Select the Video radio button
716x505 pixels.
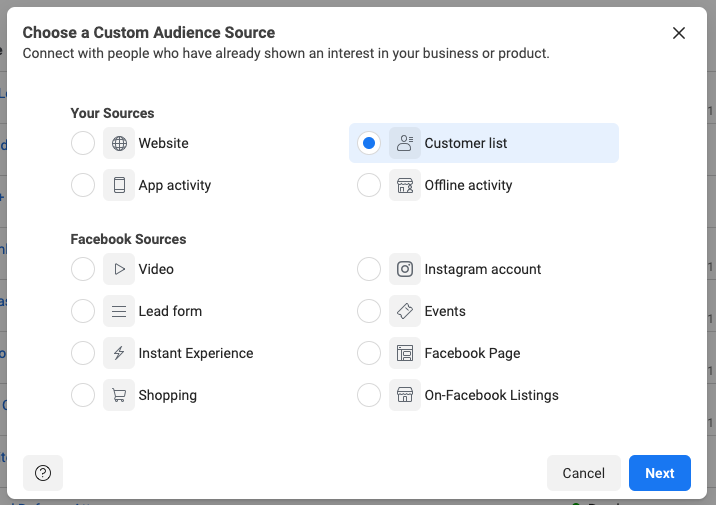point(83,269)
